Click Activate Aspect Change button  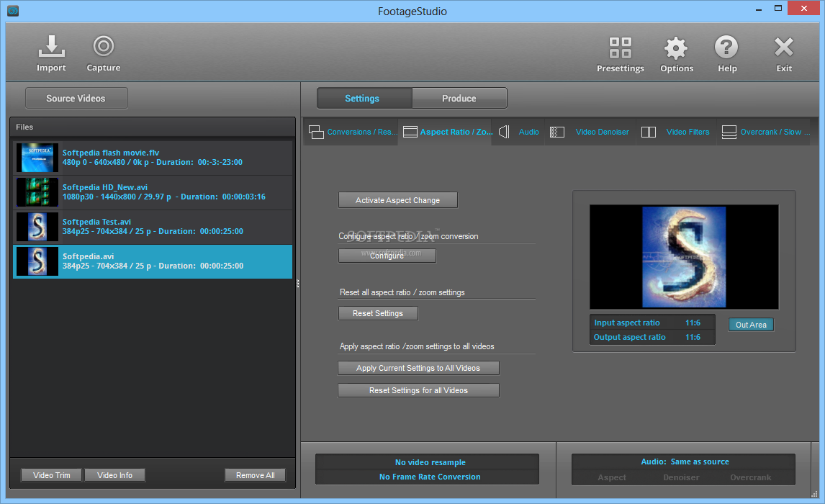398,200
